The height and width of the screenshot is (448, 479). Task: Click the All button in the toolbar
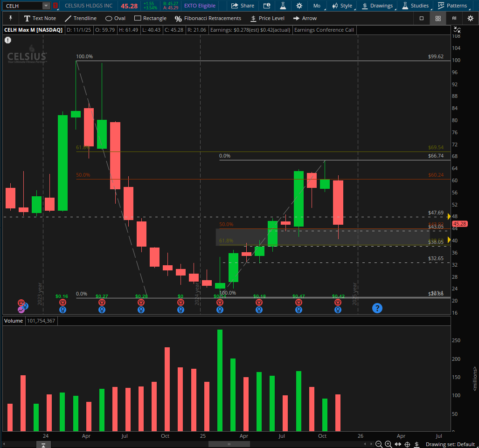[x=455, y=18]
